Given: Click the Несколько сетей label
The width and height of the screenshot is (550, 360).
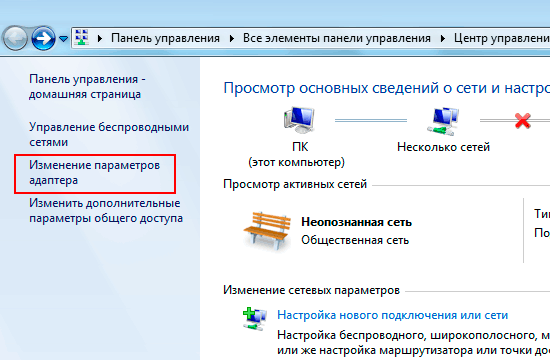Looking at the screenshot, I should pos(443,147).
